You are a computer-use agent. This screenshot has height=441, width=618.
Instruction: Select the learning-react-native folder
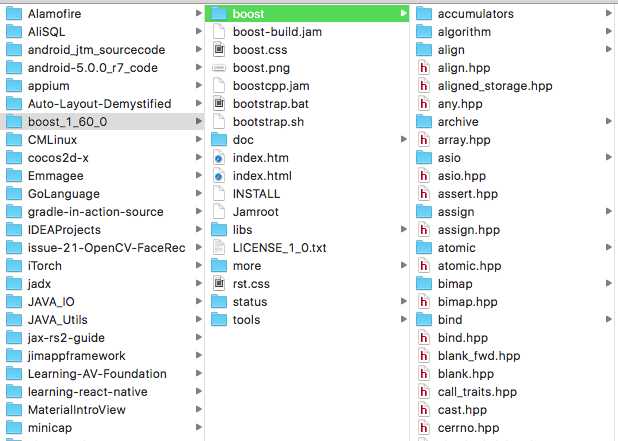click(x=102, y=391)
